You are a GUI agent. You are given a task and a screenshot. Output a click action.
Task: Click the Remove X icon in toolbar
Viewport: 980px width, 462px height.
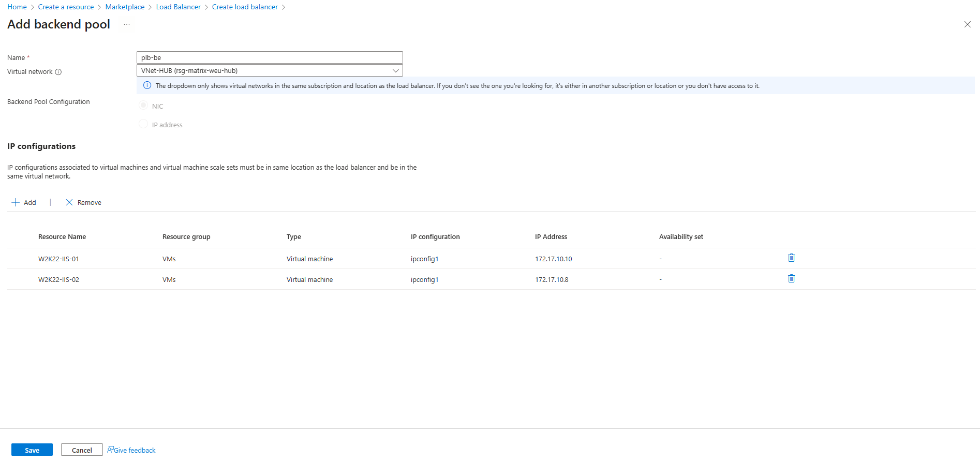(69, 202)
